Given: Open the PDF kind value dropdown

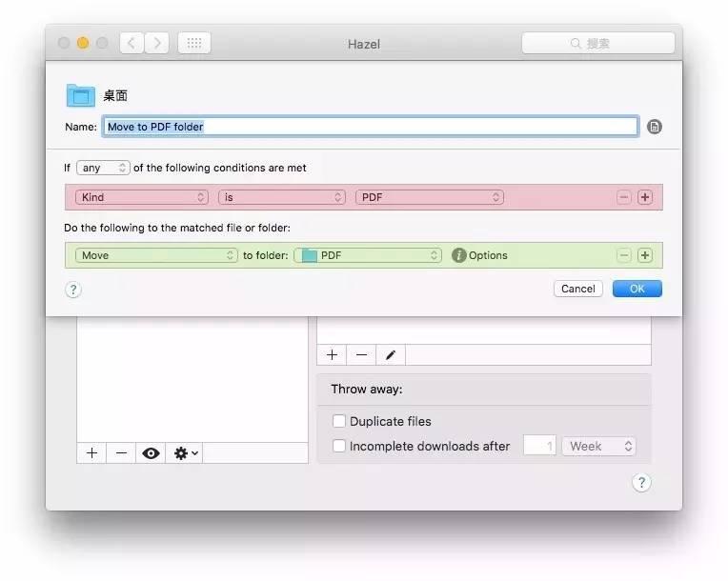Looking at the screenshot, I should click(430, 197).
